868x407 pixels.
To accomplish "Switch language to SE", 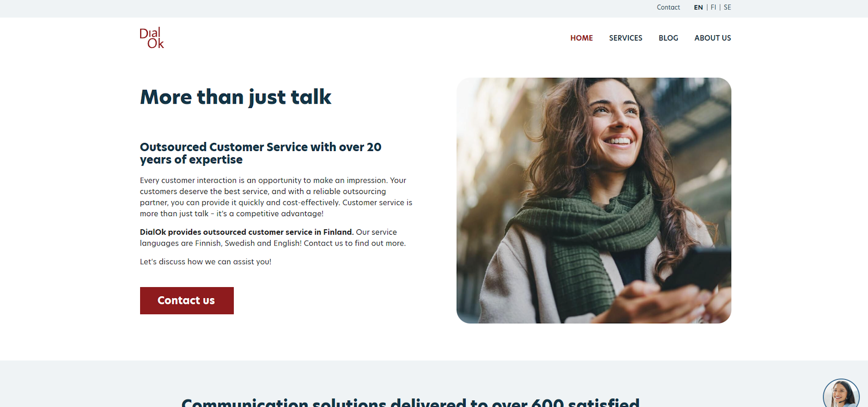I will point(727,7).
